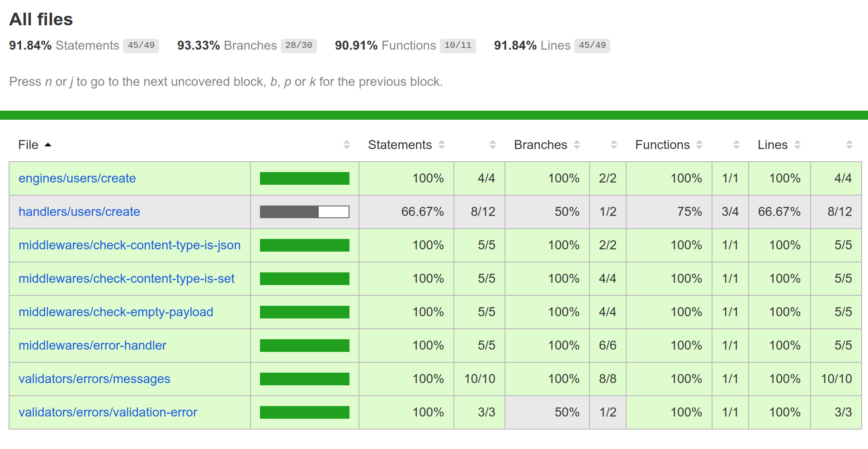
Task: Click sort icon next to Statements header
Action: tap(442, 145)
